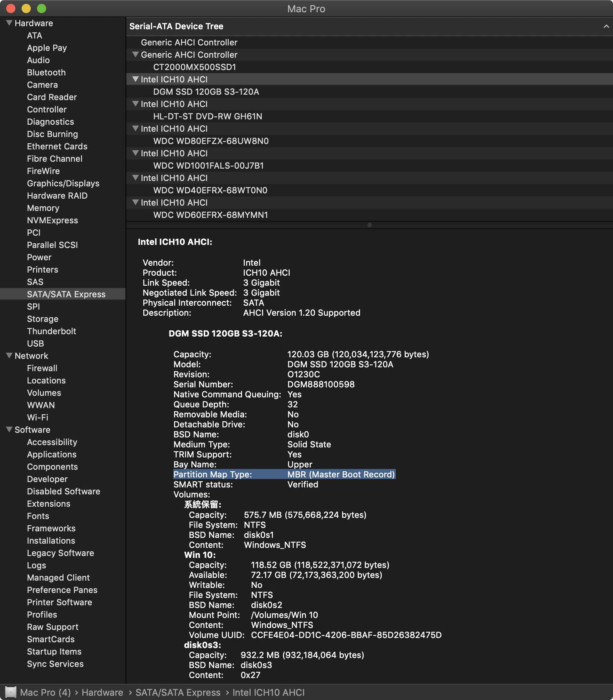The width and height of the screenshot is (613, 700).
Task: Select SATA/SATA Express sidebar item
Action: pyautogui.click(x=63, y=294)
